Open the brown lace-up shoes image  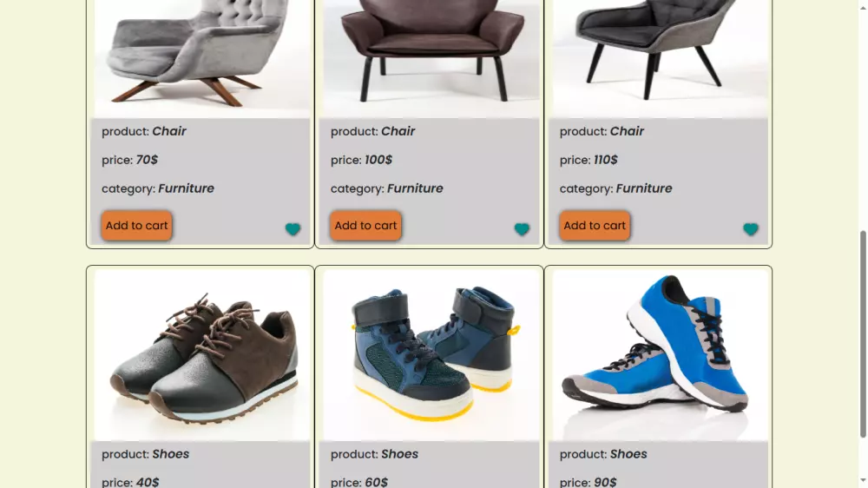pyautogui.click(x=201, y=354)
